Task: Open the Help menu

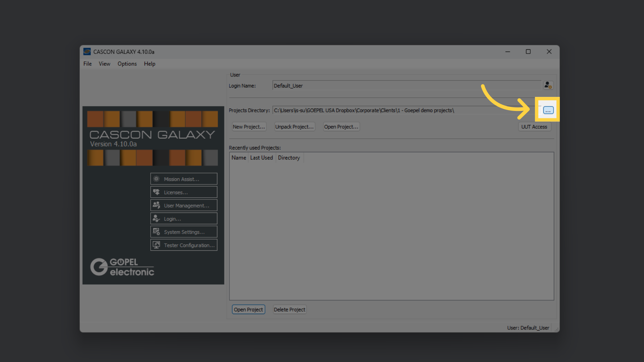Action: tap(150, 64)
